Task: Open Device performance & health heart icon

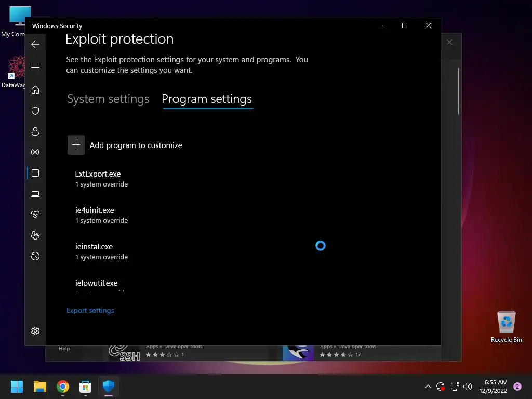Action: (35, 215)
